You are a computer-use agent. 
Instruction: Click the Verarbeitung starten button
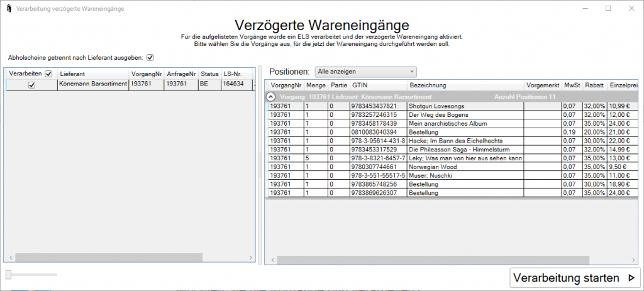(575, 278)
